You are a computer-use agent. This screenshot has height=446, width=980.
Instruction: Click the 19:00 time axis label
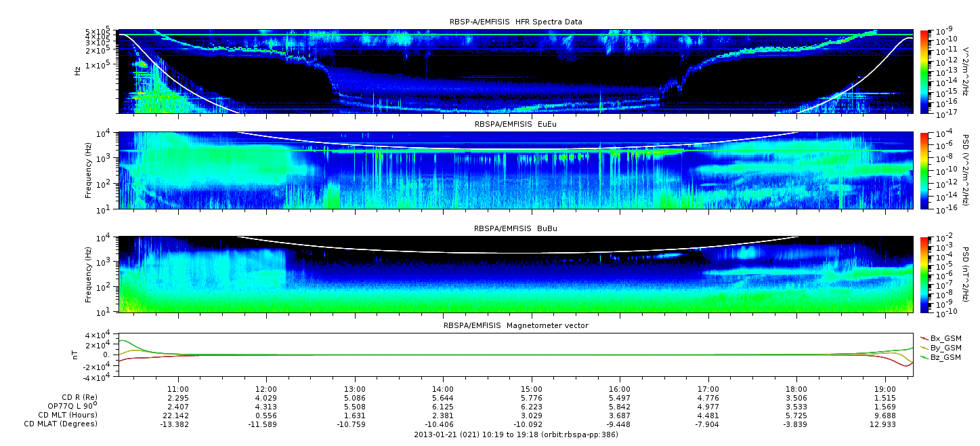click(x=885, y=389)
